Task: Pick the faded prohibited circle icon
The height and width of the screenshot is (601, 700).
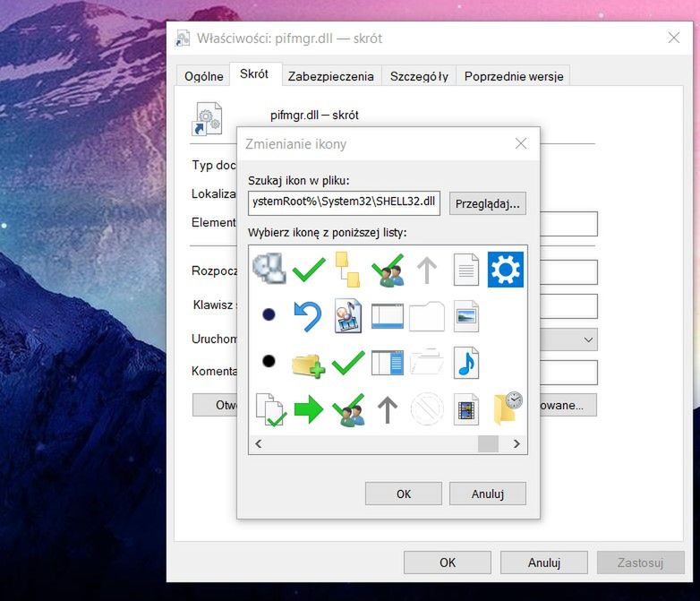Action: (x=427, y=408)
